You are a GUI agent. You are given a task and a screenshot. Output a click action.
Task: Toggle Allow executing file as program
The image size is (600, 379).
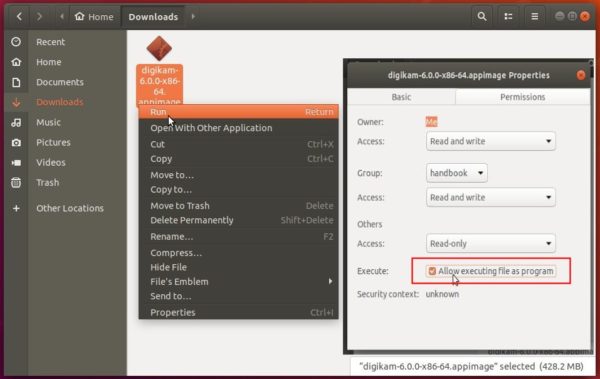coord(432,271)
